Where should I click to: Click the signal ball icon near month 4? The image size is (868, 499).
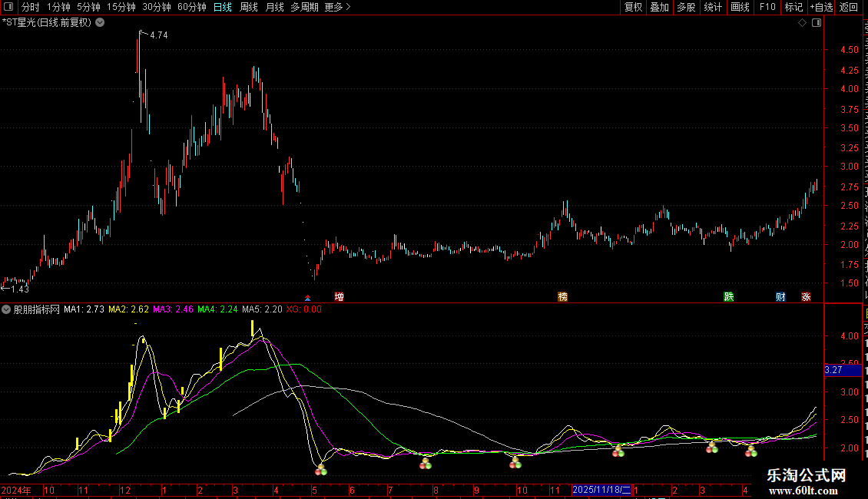[750, 451]
